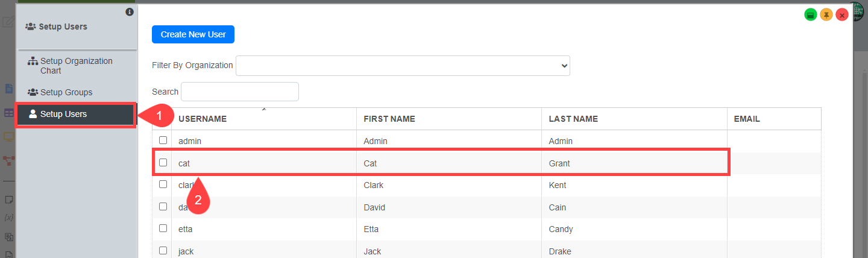Sort by the USERNAME column header
Screen dimensions: 868x258
click(203, 119)
